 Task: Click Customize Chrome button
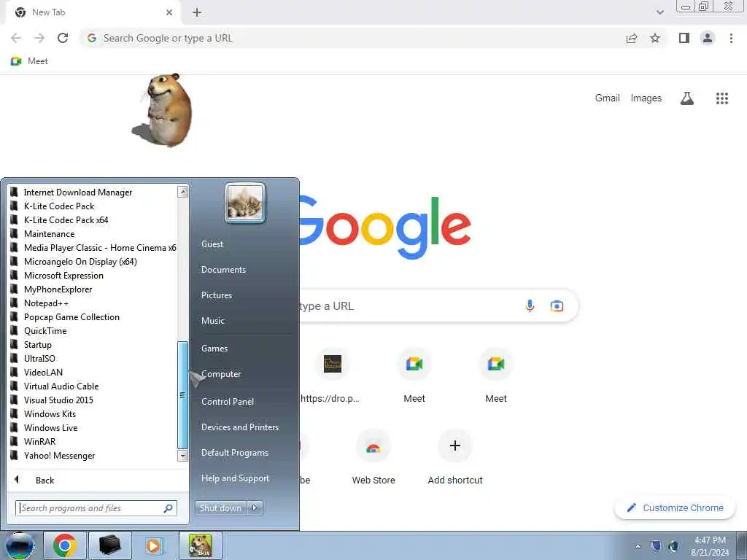click(675, 507)
